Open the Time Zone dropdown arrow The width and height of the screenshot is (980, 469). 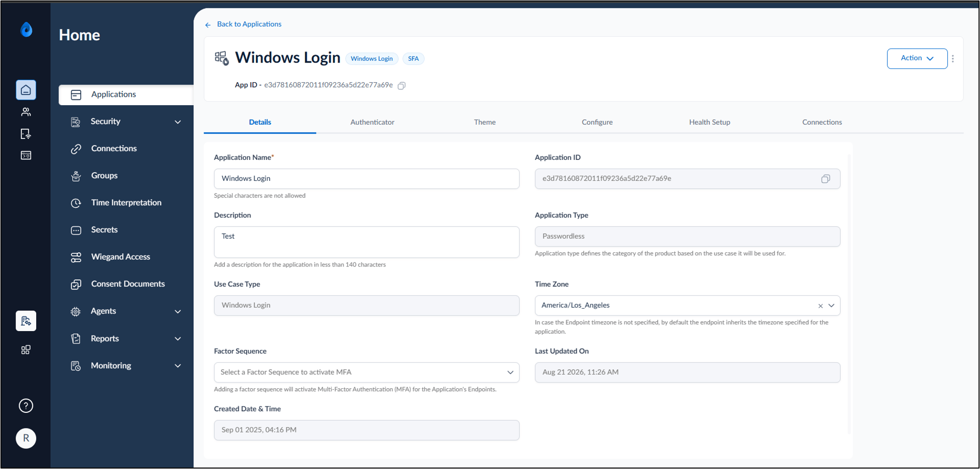[x=831, y=306]
